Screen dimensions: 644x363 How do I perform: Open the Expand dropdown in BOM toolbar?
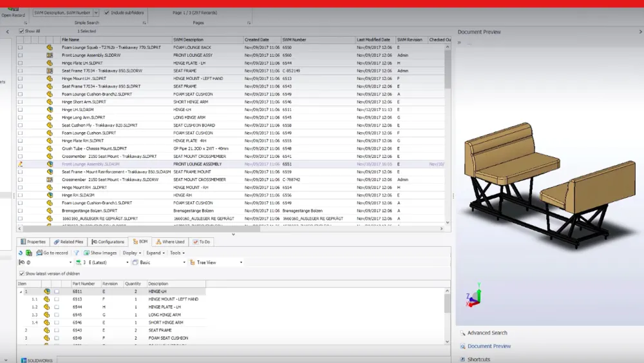pos(155,253)
